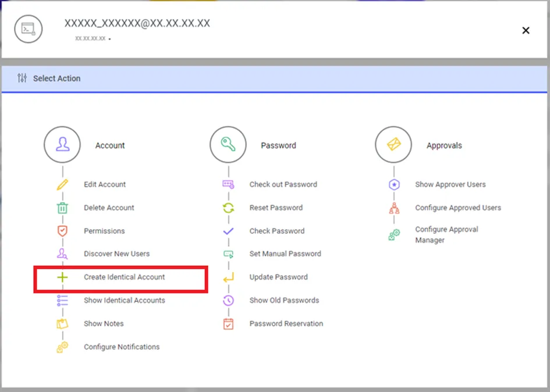Click the Check out Password icon

click(x=228, y=184)
